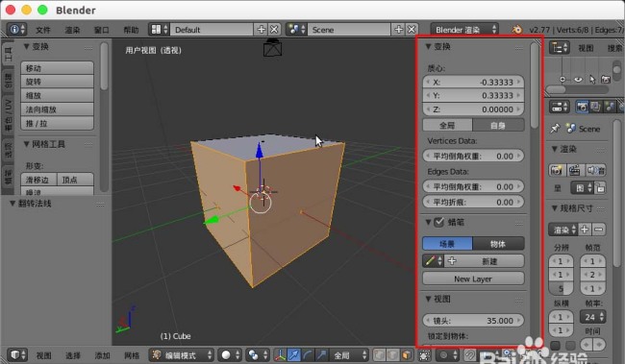Click the Rotate button in tool shelf

pos(58,82)
